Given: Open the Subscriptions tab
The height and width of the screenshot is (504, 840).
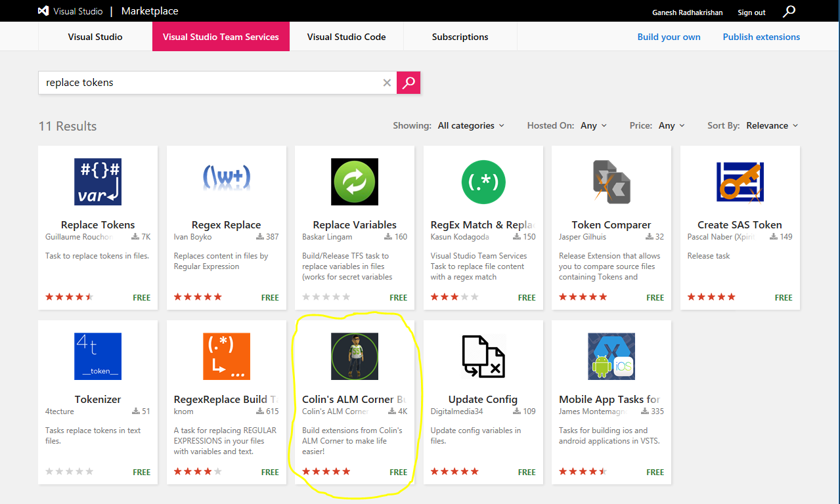Looking at the screenshot, I should tap(460, 37).
